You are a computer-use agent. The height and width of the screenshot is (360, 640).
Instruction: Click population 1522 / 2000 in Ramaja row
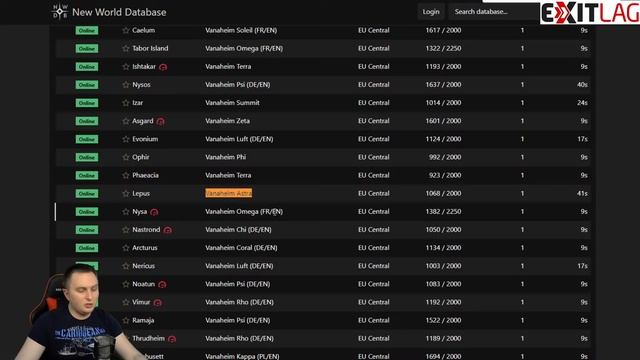[443, 320]
